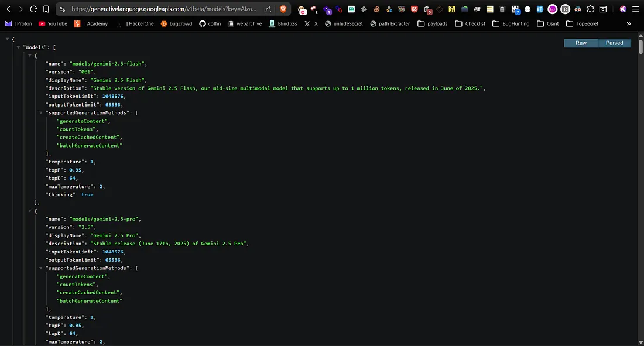This screenshot has width=644, height=346.
Task: Open the HackerOne bookmark
Action: [x=135, y=24]
